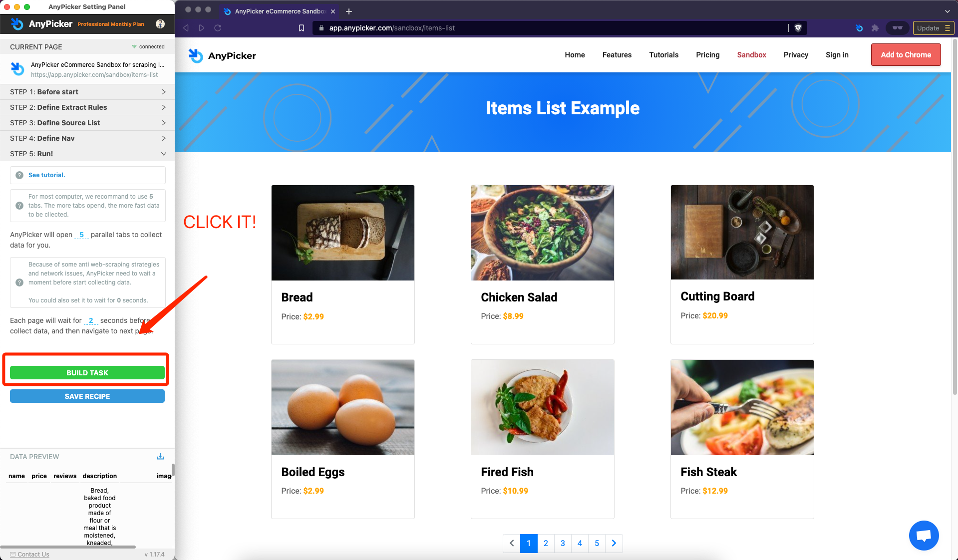Click the Brave shields lion icon
The height and width of the screenshot is (560, 958).
pos(798,28)
